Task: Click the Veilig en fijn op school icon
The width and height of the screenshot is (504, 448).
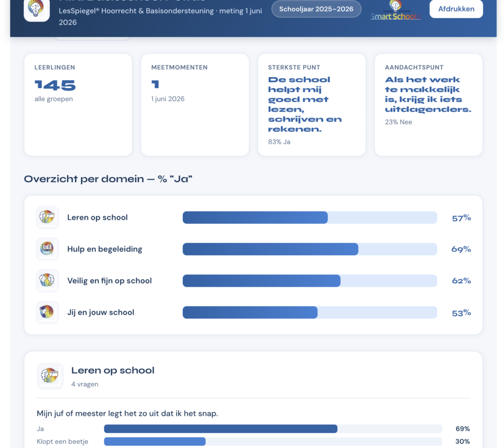Action: pos(47,280)
